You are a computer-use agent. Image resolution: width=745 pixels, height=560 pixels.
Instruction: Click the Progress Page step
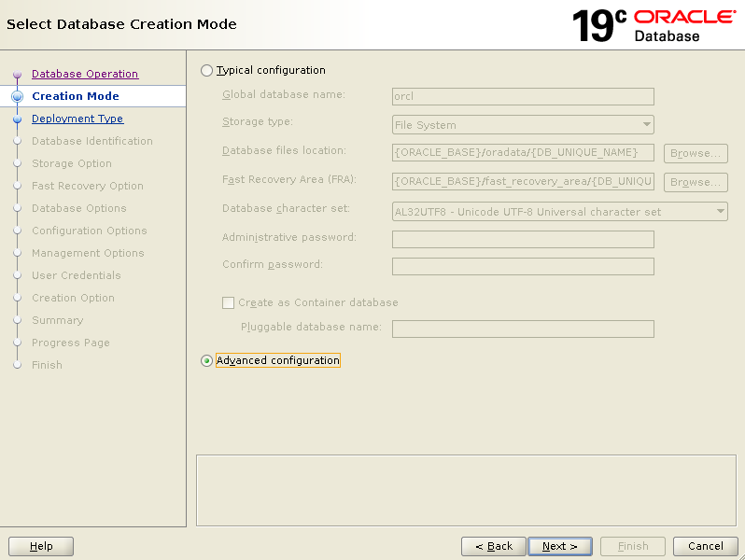click(x=71, y=343)
